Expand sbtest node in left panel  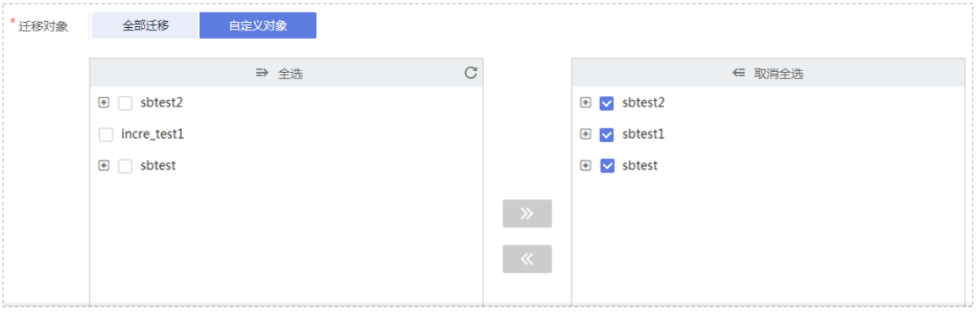pos(103,165)
